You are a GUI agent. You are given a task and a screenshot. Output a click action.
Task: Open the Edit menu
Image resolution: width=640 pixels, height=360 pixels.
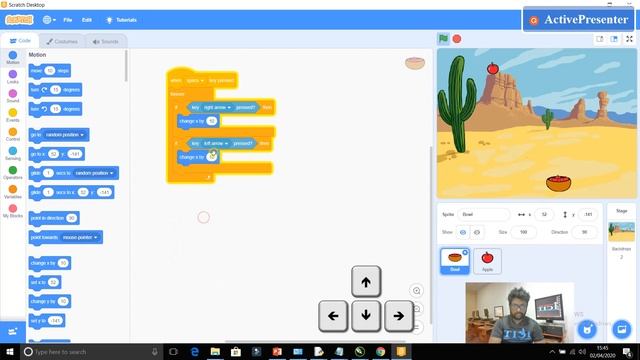click(87, 20)
